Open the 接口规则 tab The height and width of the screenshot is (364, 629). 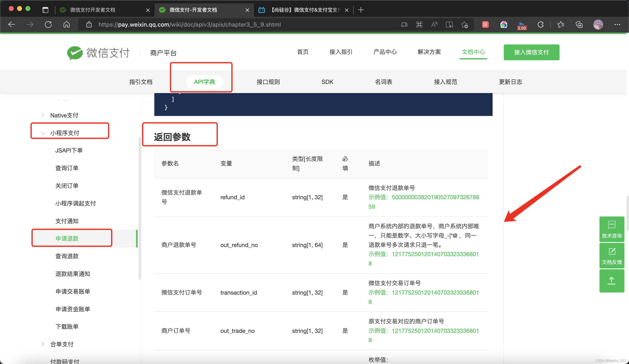(268, 82)
